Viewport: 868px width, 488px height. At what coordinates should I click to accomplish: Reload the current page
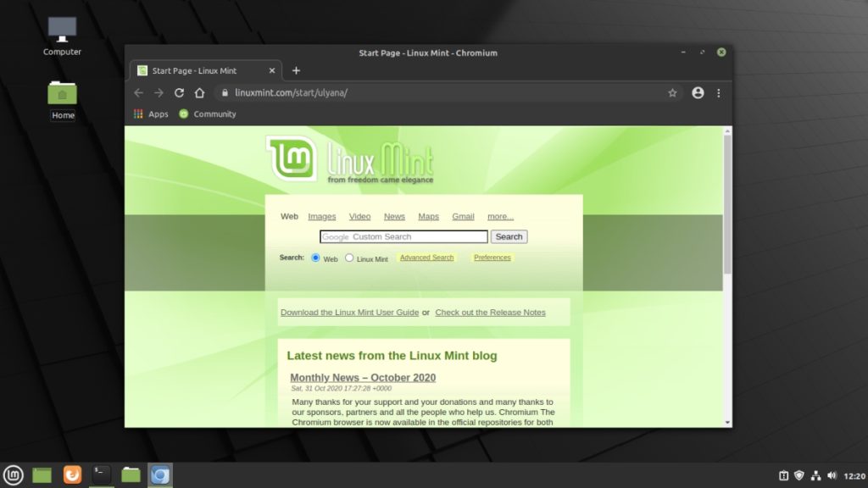coord(178,93)
